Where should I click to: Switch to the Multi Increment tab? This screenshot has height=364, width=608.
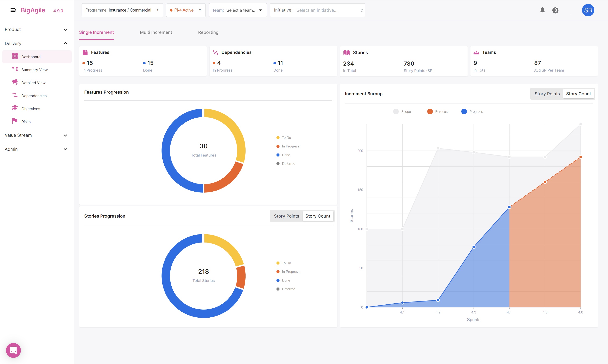click(156, 32)
